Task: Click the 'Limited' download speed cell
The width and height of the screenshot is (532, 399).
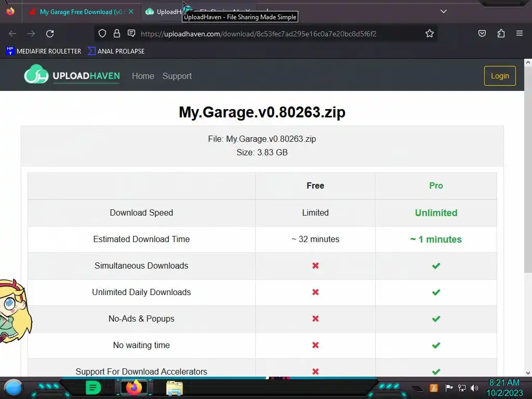Action: 315,212
